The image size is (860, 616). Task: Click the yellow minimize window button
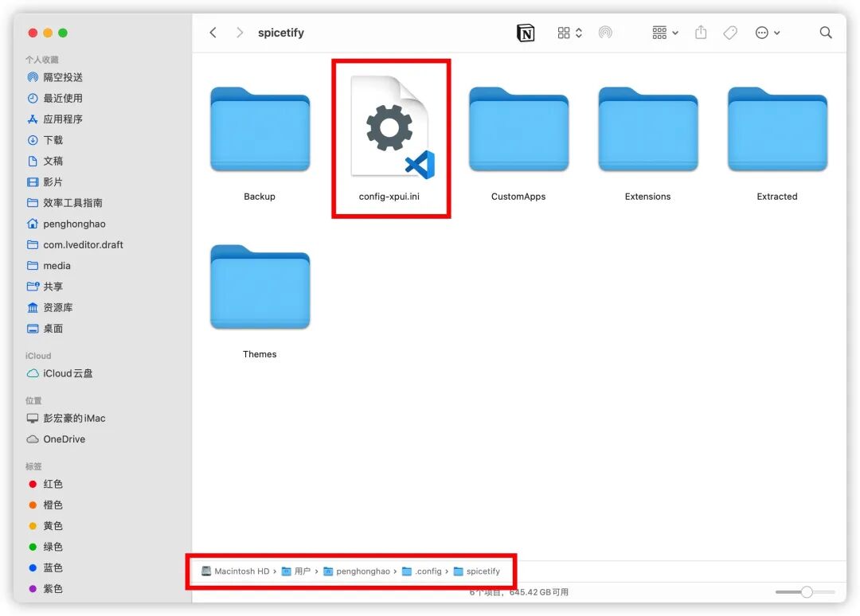pos(48,33)
